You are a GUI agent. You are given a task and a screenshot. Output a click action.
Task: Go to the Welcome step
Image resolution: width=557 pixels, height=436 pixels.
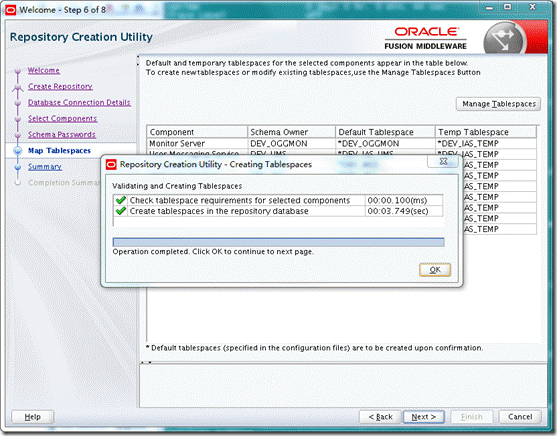click(x=44, y=70)
